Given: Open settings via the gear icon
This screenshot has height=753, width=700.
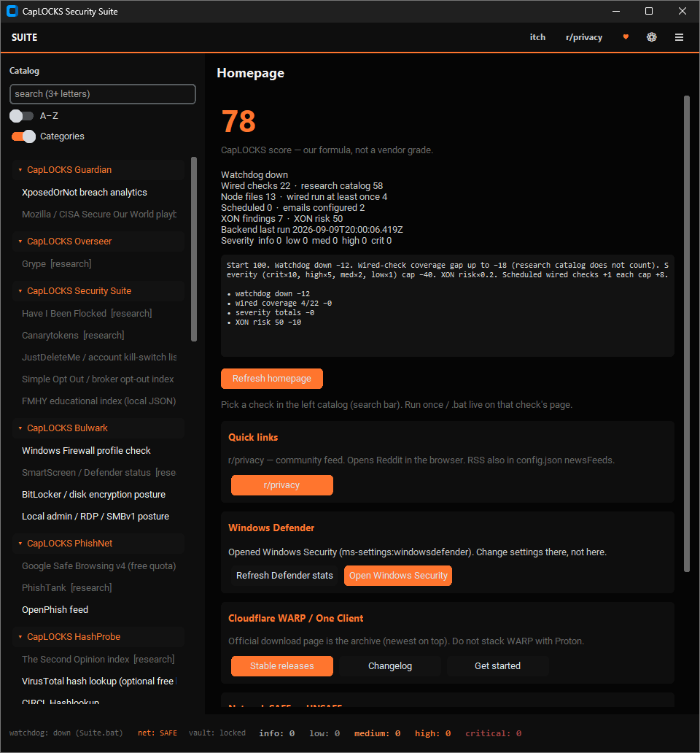Looking at the screenshot, I should tap(652, 37).
